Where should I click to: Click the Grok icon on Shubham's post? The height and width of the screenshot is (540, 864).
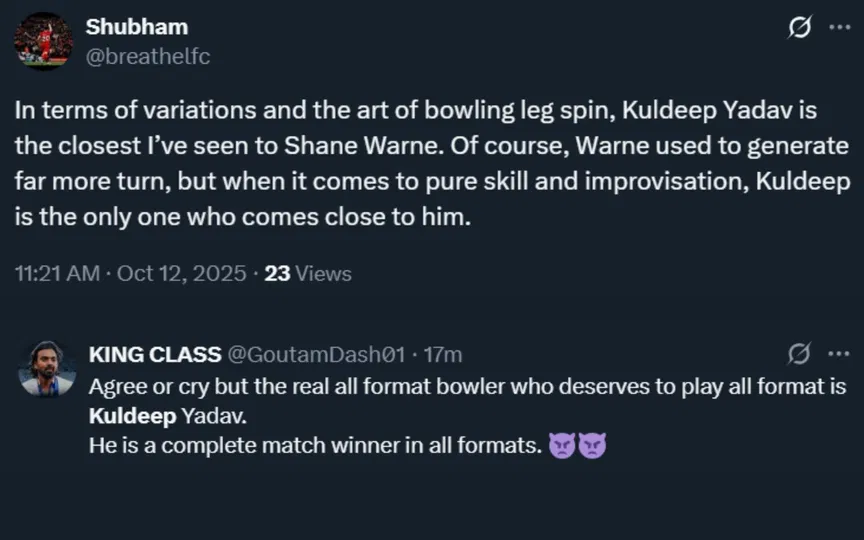(800, 28)
